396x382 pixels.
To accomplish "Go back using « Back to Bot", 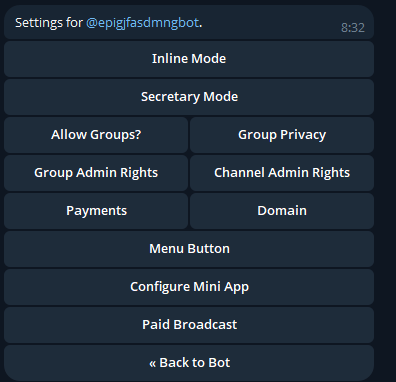I will click(x=189, y=363).
